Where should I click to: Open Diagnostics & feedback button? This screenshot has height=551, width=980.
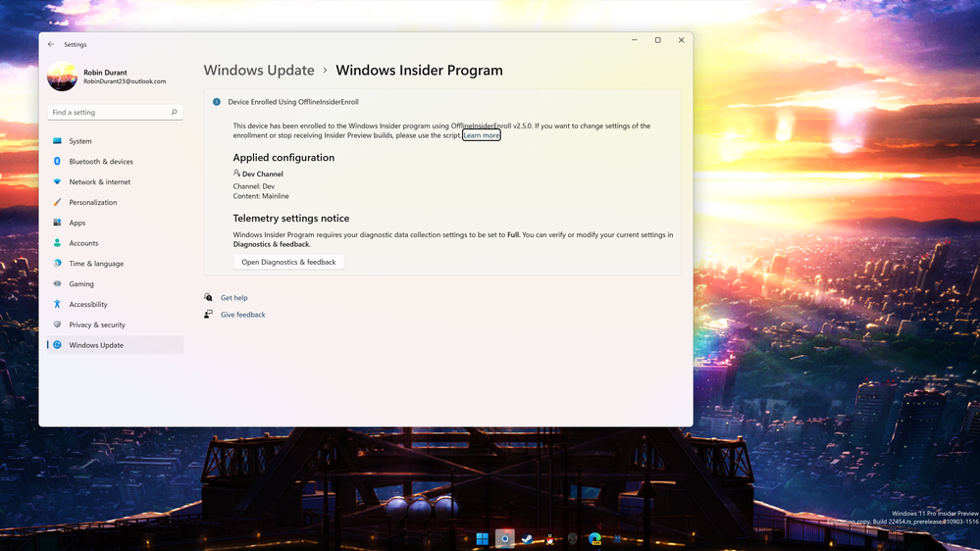[288, 262]
